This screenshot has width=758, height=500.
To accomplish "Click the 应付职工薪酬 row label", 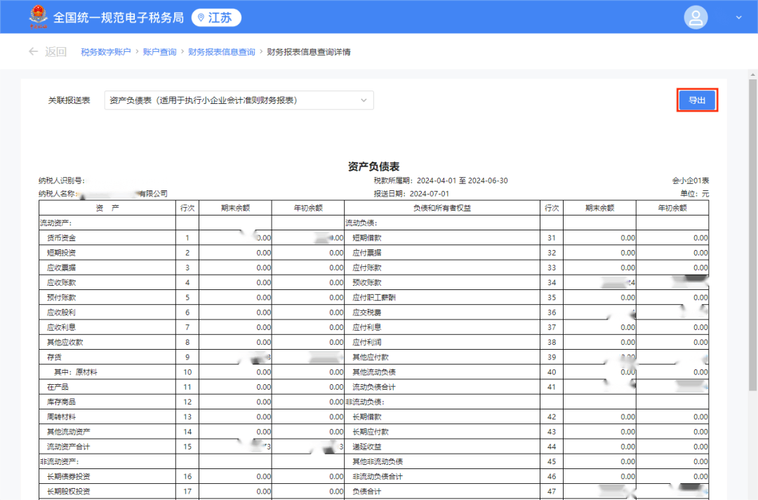I will [x=374, y=298].
